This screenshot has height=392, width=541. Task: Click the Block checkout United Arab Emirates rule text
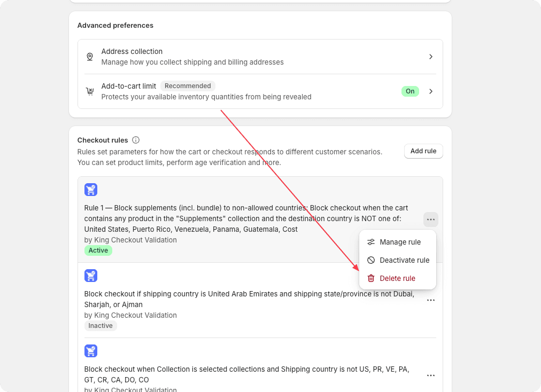249,299
